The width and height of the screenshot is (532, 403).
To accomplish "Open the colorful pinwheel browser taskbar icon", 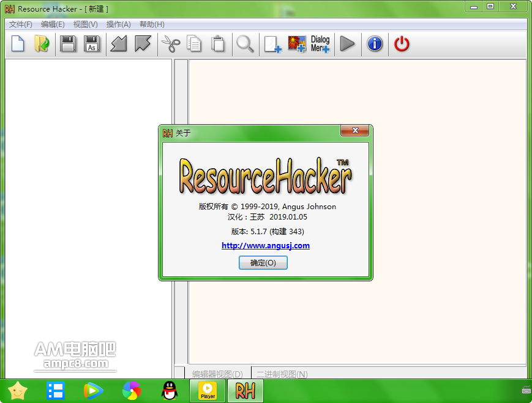I will [132, 391].
